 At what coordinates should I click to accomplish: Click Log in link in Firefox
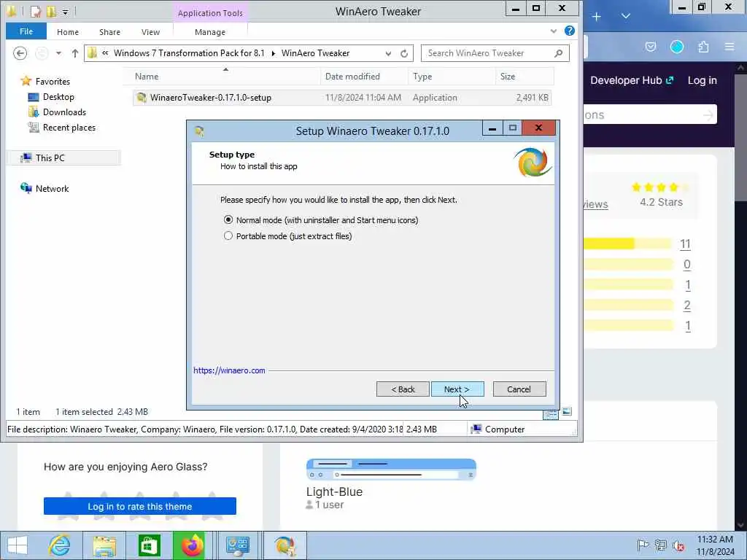click(x=703, y=80)
